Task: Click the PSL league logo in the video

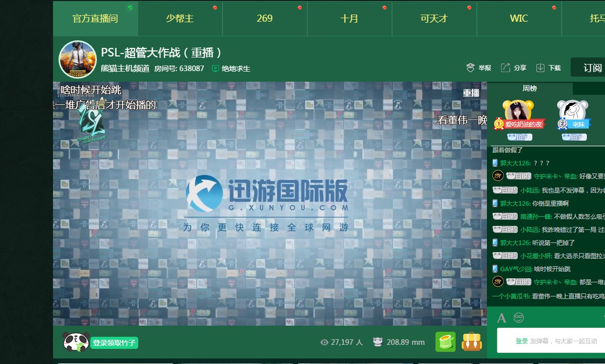Action: tap(91, 124)
